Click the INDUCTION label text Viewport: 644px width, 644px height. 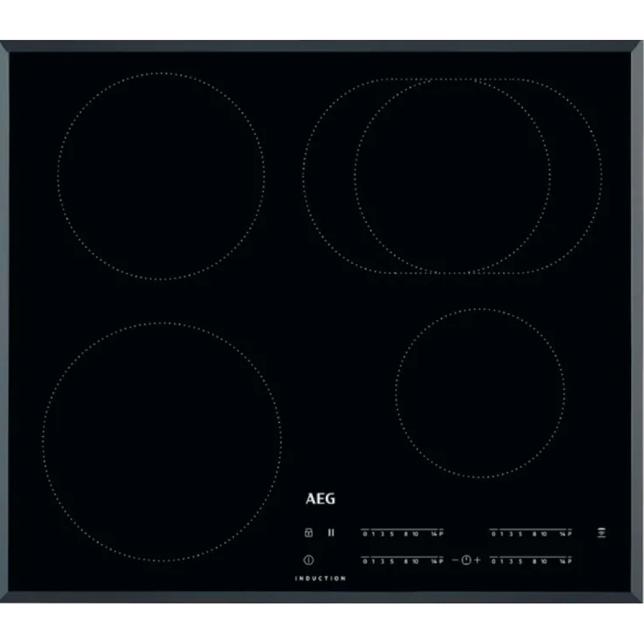[x=320, y=578]
